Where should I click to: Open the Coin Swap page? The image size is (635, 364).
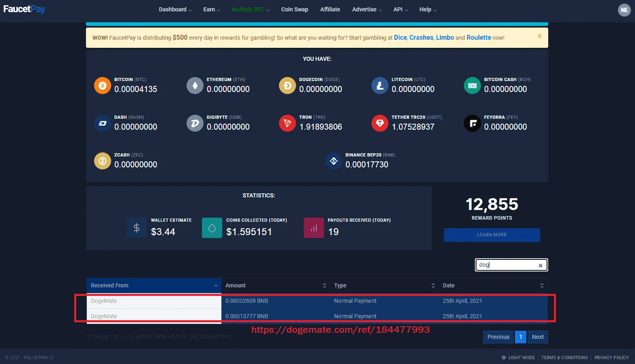click(295, 9)
